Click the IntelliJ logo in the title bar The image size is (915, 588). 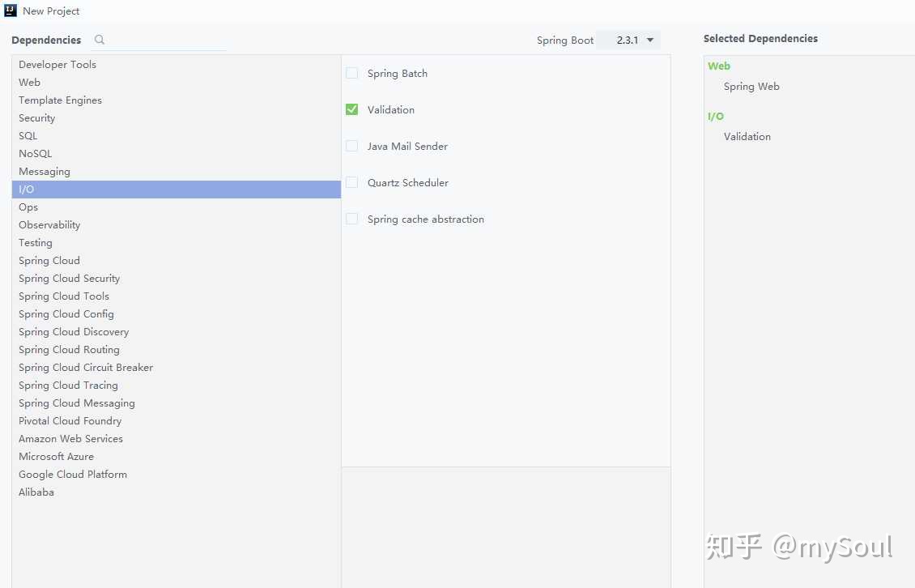tap(11, 11)
